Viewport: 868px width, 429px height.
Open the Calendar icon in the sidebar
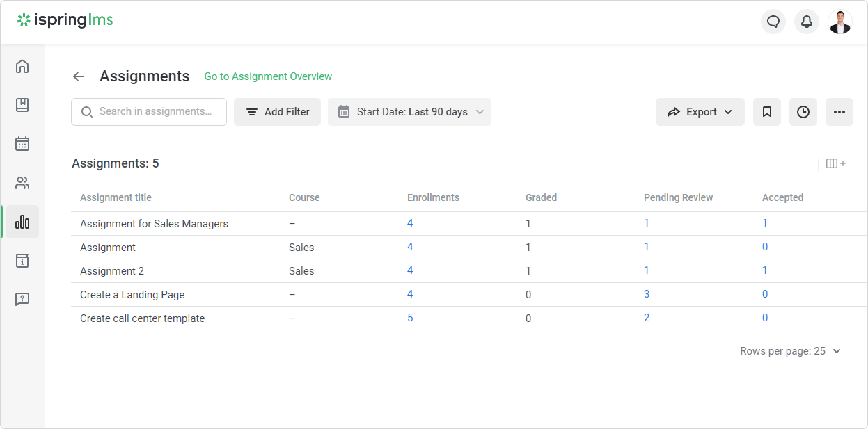pyautogui.click(x=22, y=144)
